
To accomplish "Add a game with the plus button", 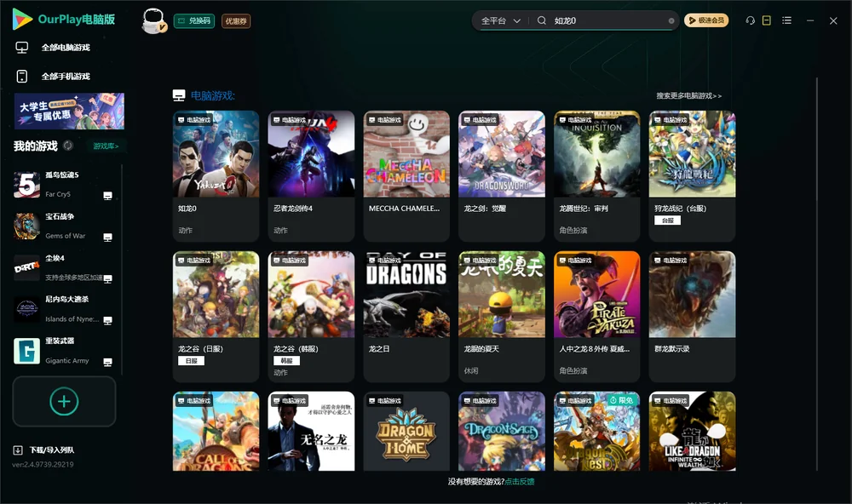I will click(x=64, y=401).
